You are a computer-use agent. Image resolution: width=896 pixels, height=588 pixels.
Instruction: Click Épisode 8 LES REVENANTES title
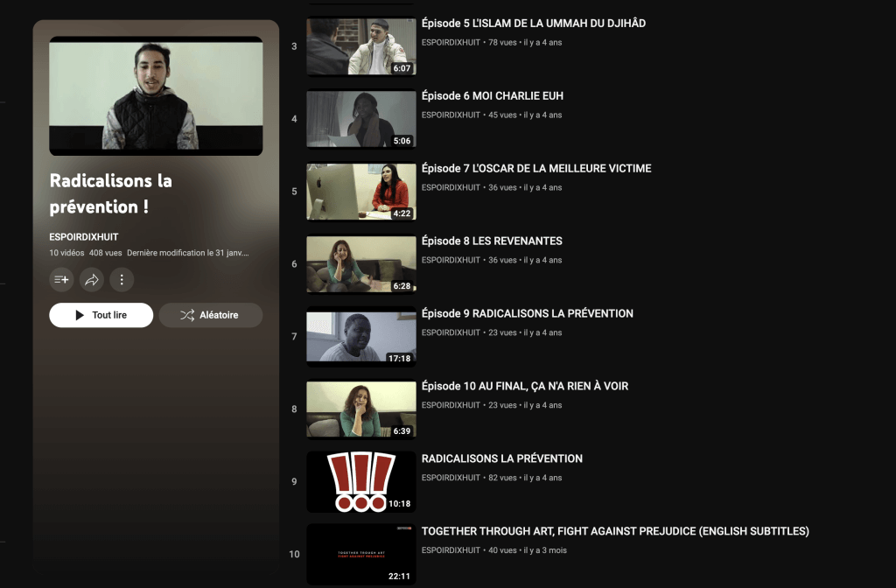click(491, 241)
